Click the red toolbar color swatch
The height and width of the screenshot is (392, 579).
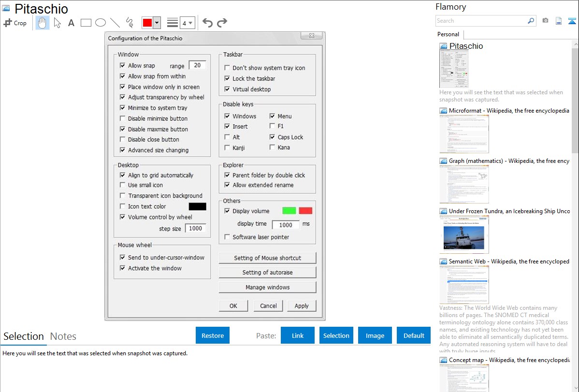tap(147, 23)
